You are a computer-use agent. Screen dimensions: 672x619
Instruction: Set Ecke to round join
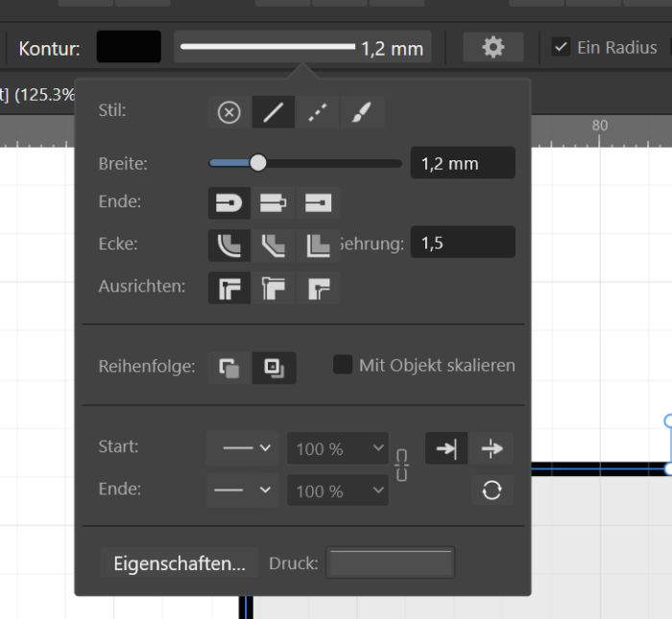coord(229,246)
